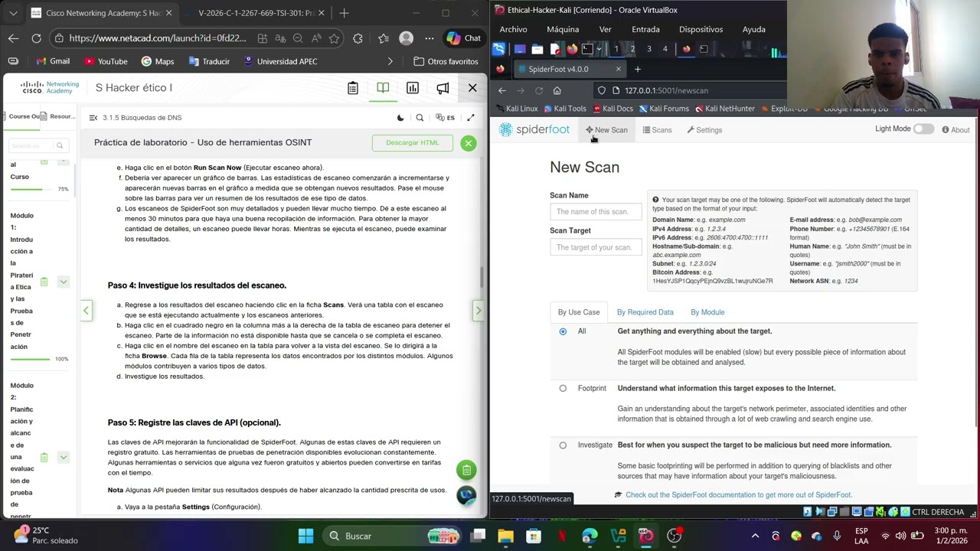Open the SpiderFoot documentation link

pos(739,495)
